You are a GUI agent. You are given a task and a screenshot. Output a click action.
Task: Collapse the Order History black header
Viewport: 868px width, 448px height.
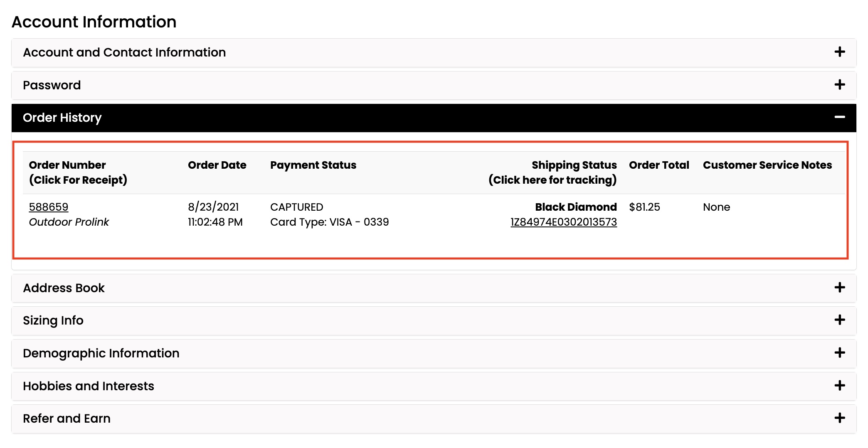[434, 118]
